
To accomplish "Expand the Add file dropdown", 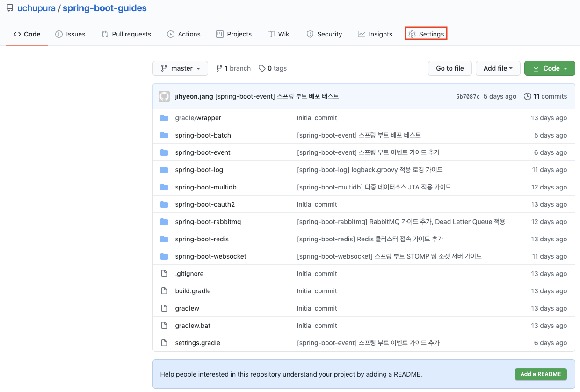I will [x=498, y=68].
